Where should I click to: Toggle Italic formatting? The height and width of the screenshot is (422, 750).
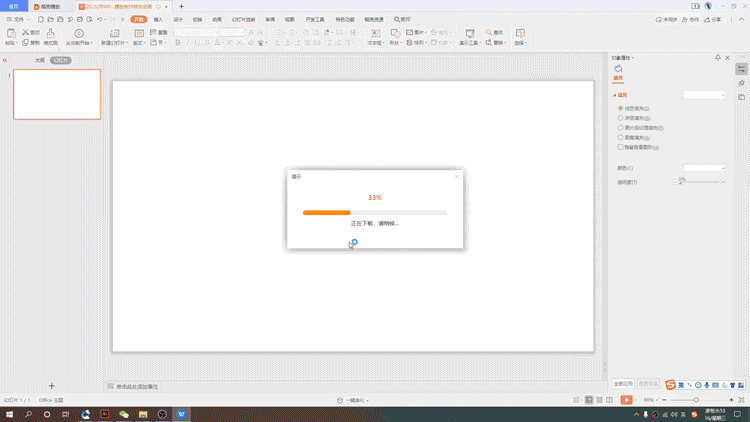click(x=188, y=43)
